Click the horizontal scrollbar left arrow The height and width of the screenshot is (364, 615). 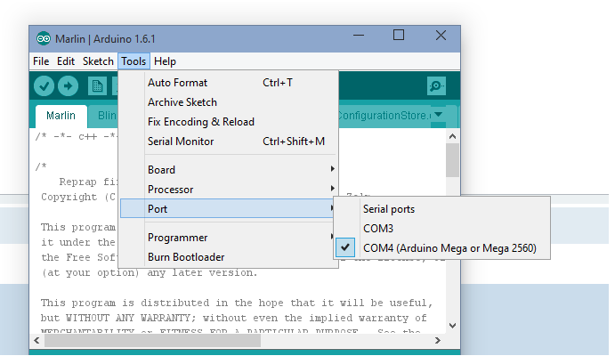(x=36, y=341)
